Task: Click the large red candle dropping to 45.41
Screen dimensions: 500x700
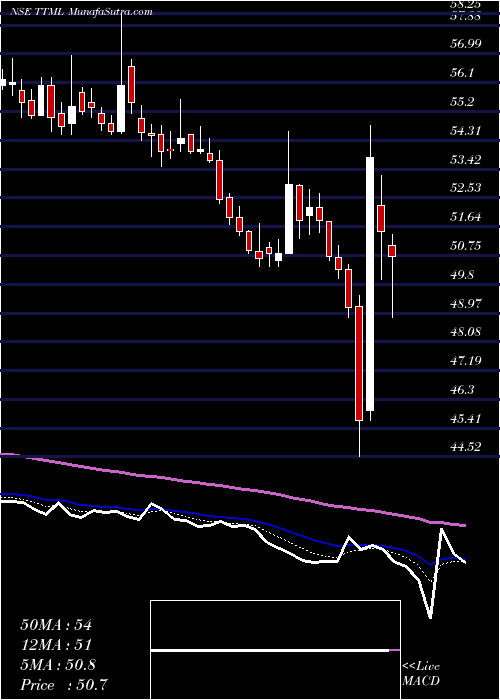Action: tap(359, 363)
